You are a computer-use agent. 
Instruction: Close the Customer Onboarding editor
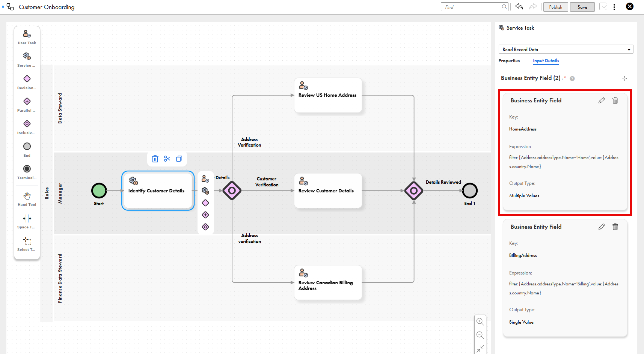click(x=630, y=6)
